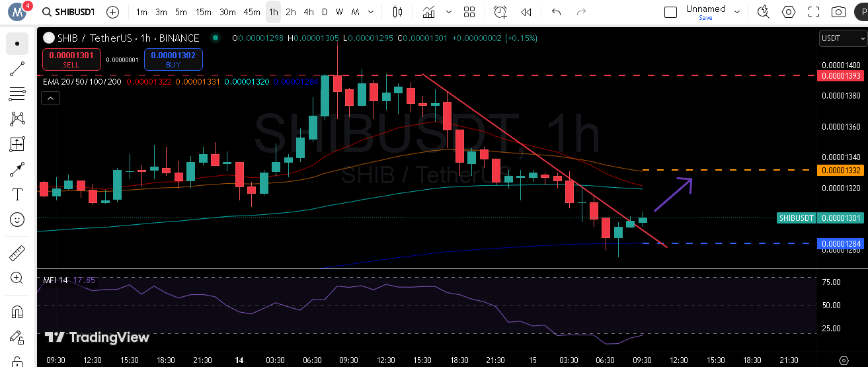Activate the zoom in tool
This screenshot has height=367, width=868.
(x=17, y=278)
